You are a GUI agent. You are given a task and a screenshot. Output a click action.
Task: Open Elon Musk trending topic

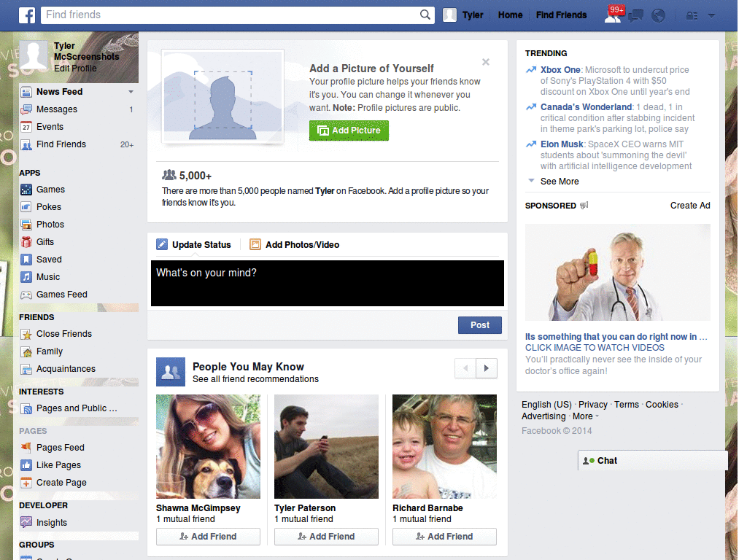coord(562,144)
